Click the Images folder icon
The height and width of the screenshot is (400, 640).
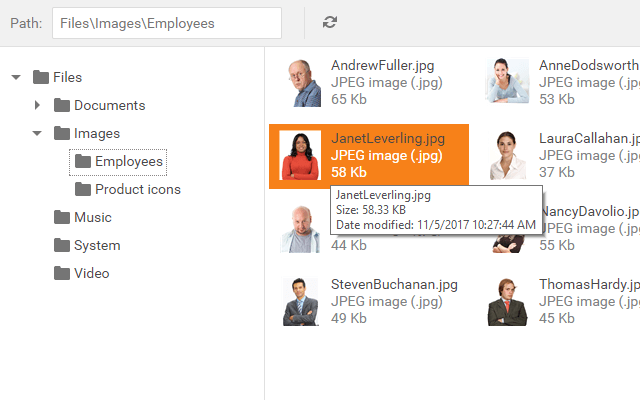coord(62,133)
